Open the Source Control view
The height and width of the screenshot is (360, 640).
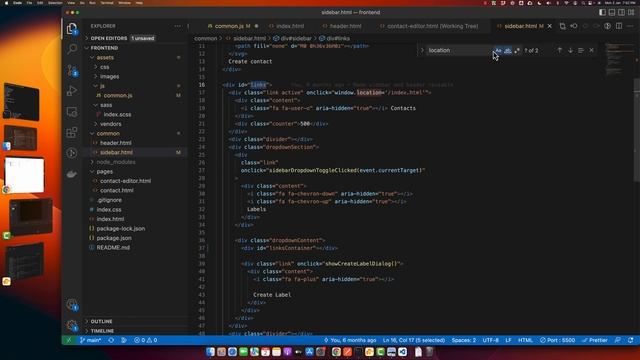[x=72, y=70]
